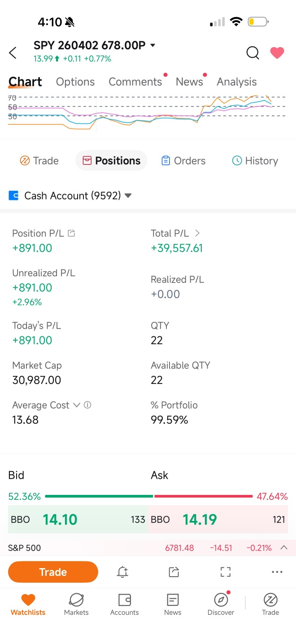The height and width of the screenshot is (644, 296).
Task: Open Markets in bottom navigation
Action: (76, 604)
